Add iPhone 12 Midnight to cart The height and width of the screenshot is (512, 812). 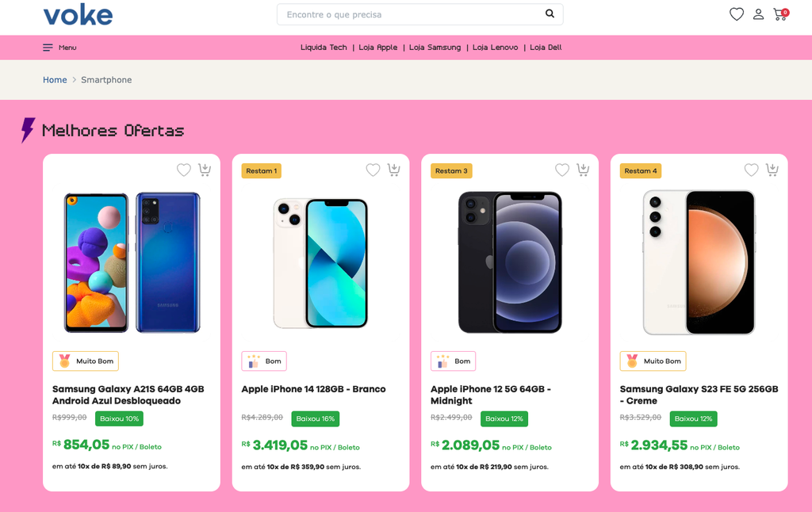coord(583,170)
